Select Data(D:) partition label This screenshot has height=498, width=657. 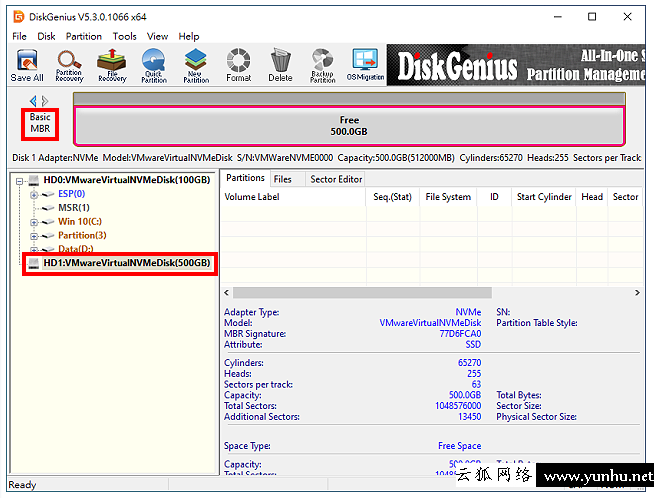point(75,249)
